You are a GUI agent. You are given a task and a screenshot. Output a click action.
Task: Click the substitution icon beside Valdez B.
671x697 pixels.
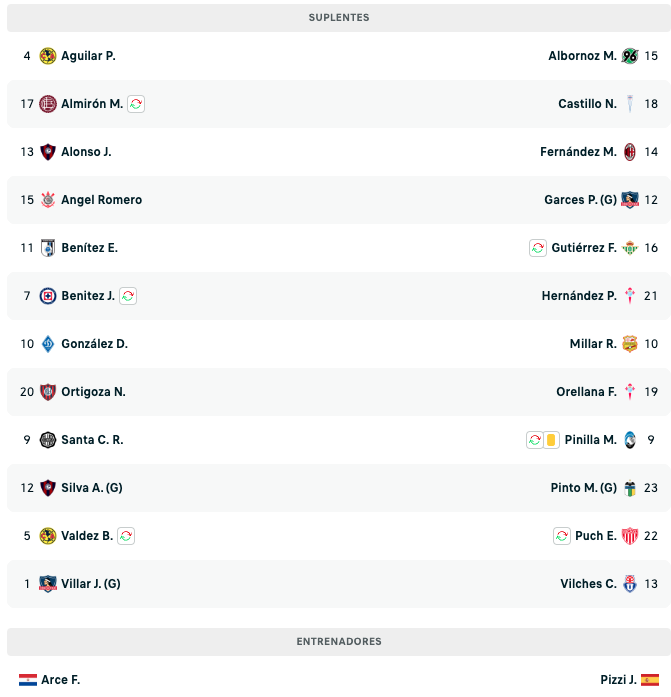coord(126,536)
